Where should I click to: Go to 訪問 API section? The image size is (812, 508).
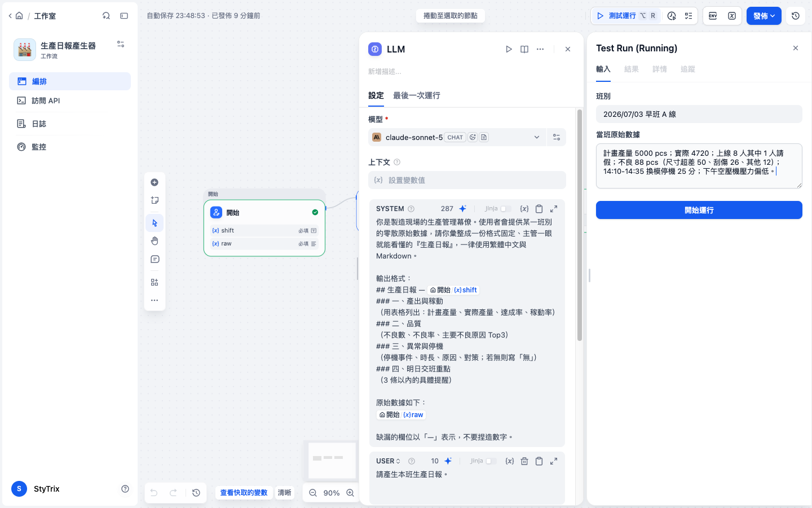pyautogui.click(x=70, y=100)
